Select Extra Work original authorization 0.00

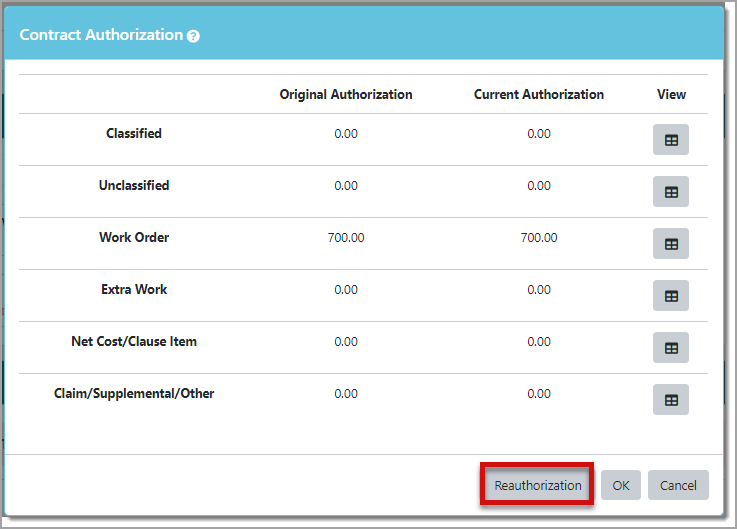pyautogui.click(x=346, y=290)
